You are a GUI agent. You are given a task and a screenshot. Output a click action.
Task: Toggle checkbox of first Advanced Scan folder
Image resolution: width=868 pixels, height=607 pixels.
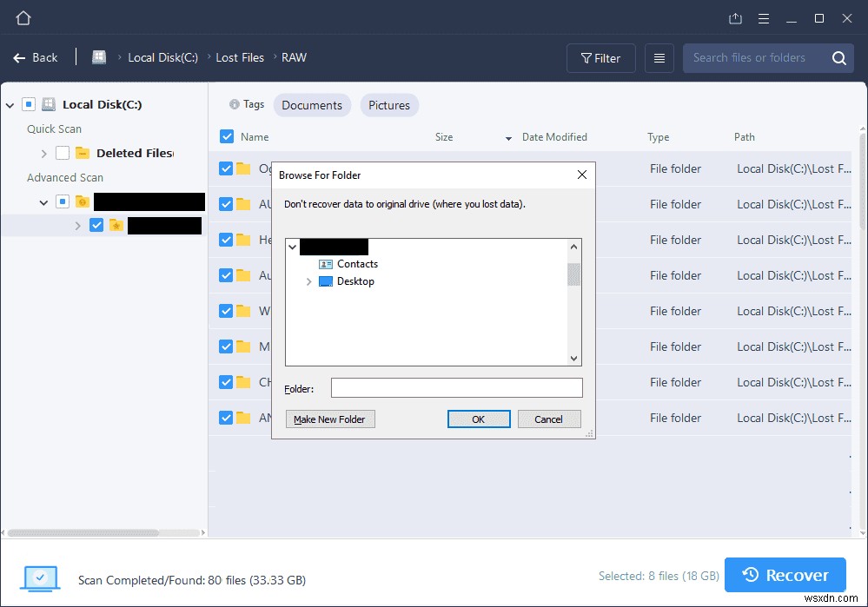63,201
